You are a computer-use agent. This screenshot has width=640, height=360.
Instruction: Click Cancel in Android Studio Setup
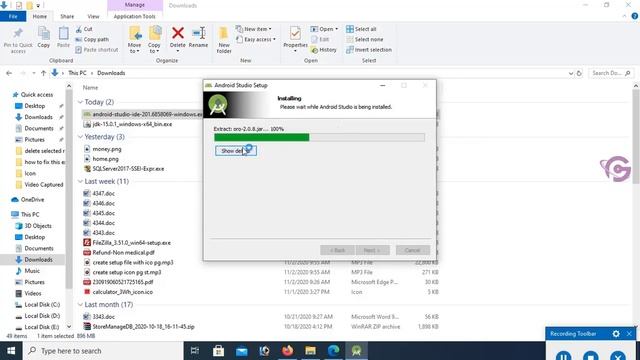(x=412, y=250)
